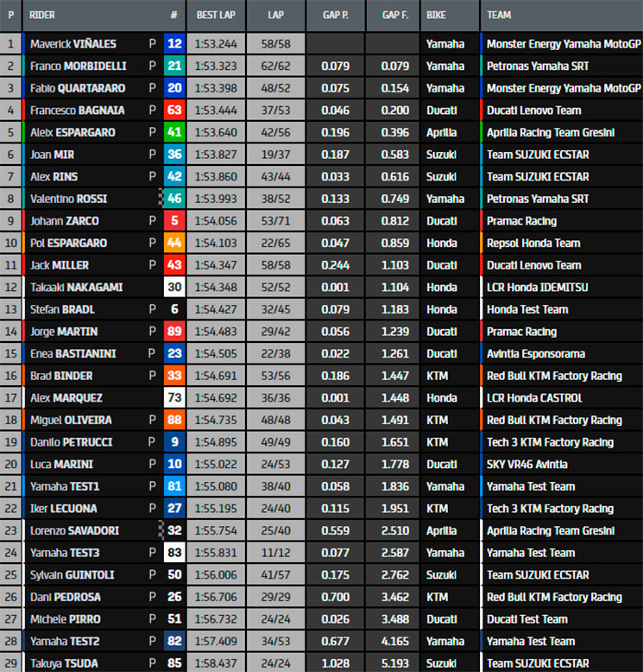Image resolution: width=643 pixels, height=672 pixels.
Task: Click number badge 10 for Luca Marini
Action: click(x=174, y=464)
